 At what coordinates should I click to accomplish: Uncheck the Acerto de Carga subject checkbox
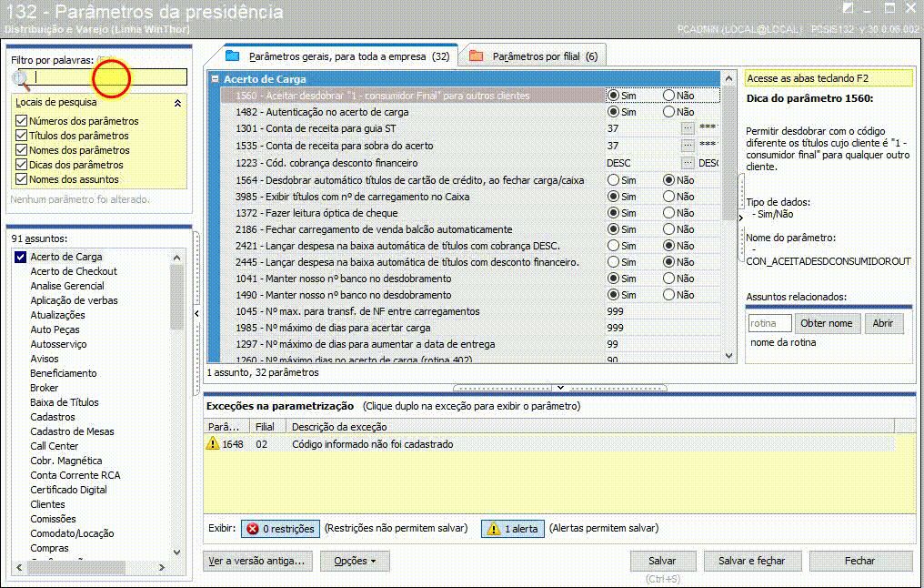[x=21, y=257]
